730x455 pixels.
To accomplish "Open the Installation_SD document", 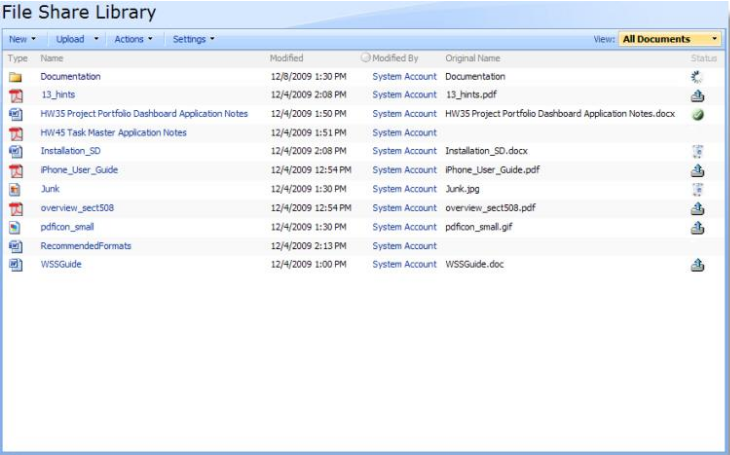I will (x=70, y=151).
